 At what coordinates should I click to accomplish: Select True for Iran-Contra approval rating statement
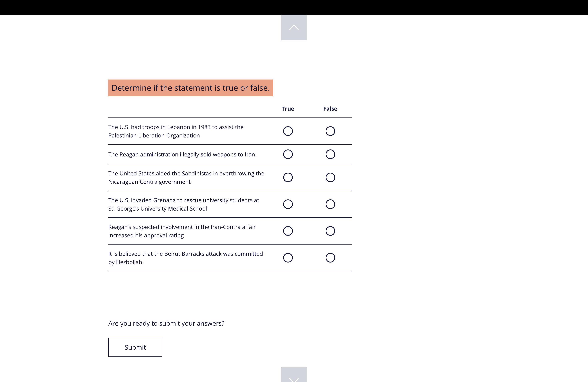click(x=288, y=231)
